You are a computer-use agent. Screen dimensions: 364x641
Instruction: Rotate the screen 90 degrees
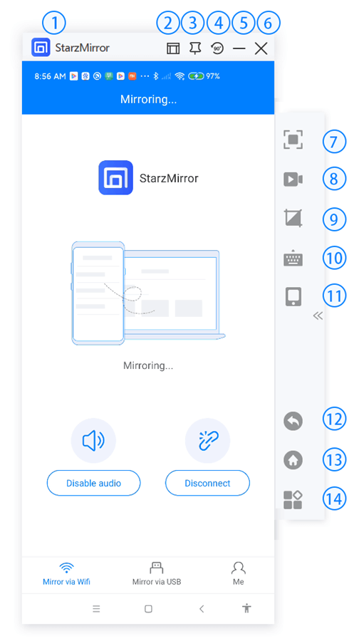pyautogui.click(x=217, y=48)
